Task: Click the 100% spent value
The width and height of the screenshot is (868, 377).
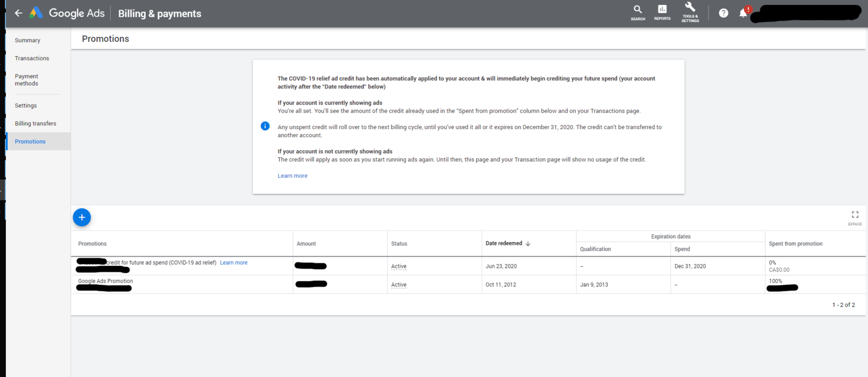Action: pyautogui.click(x=775, y=281)
